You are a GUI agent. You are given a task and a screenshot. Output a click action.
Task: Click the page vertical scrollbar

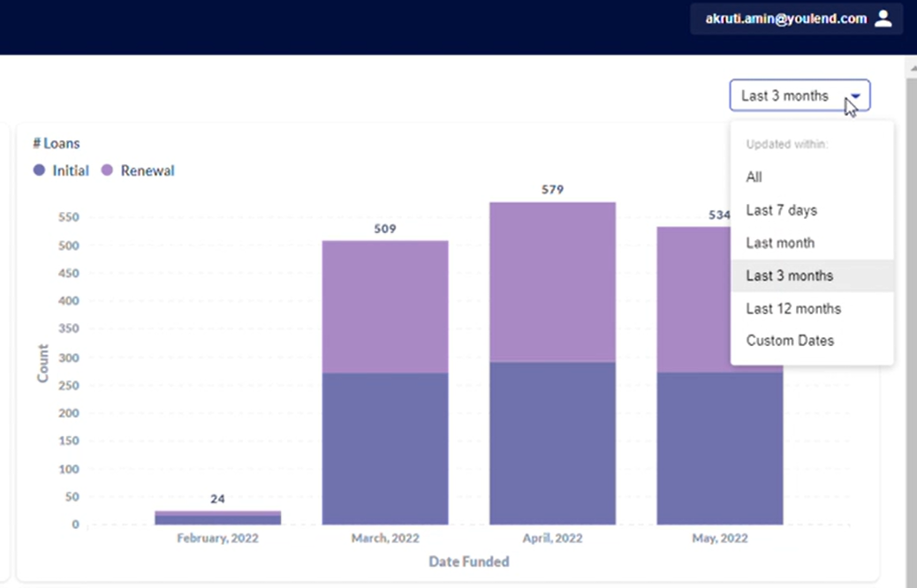coord(912,321)
